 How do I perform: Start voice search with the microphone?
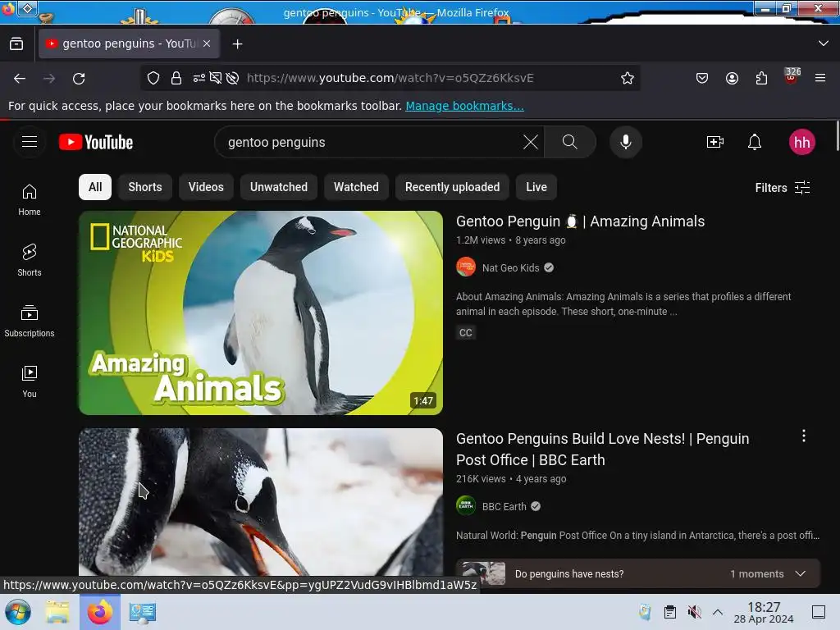pos(625,142)
